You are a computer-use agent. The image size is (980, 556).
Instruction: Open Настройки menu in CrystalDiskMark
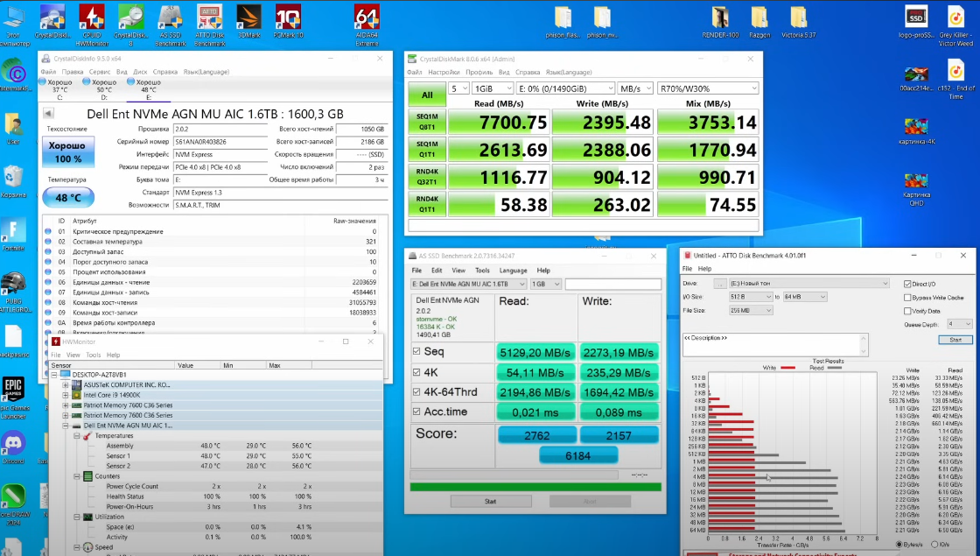point(444,73)
